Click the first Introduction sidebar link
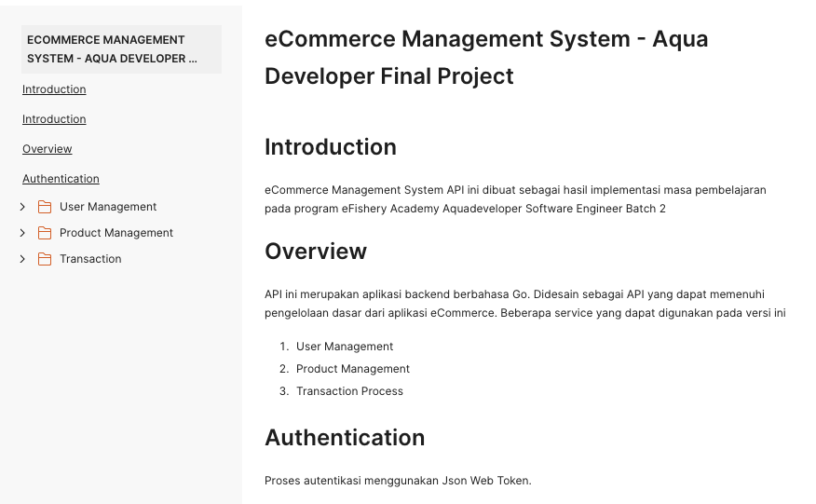Screen dimensions: 816x504 pos(54,89)
